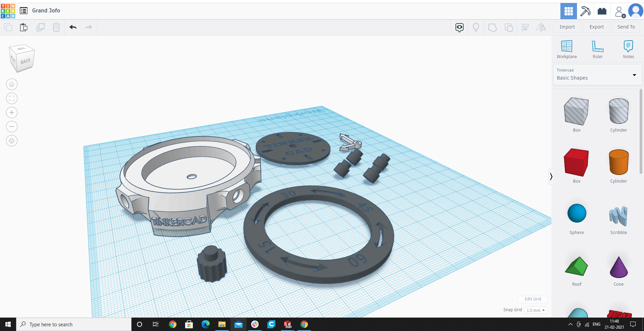Viewport: 644px width, 331px height.
Task: Open the Snap Grid 1.0 mm dropdown
Action: tap(536, 310)
